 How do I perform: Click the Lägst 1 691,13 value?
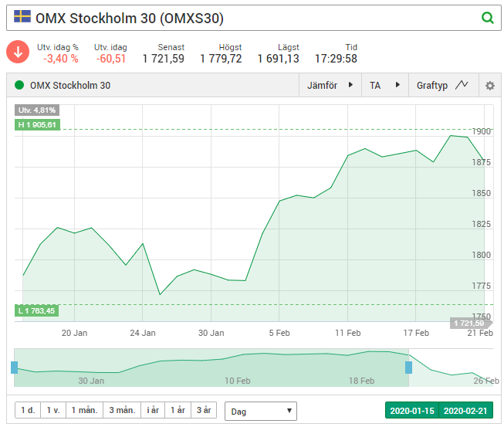coord(279,59)
